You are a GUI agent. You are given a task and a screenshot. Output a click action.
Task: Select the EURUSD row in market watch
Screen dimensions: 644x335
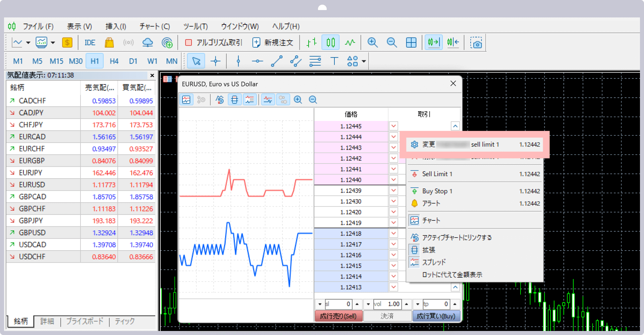pos(32,185)
